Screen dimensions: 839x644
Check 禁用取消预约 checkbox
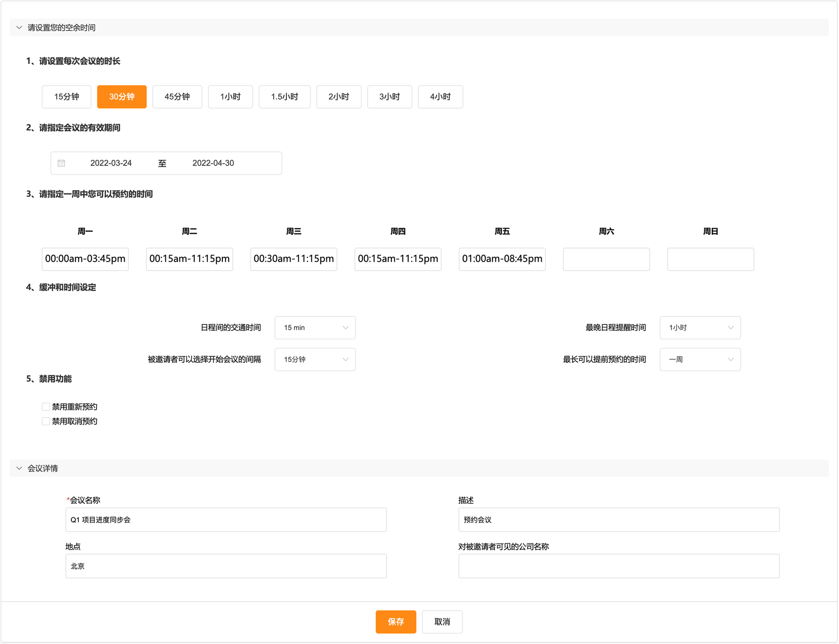(46, 421)
